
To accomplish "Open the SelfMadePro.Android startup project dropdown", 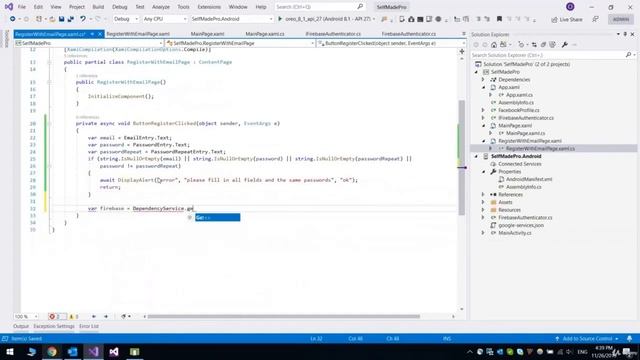I will [x=231, y=19].
